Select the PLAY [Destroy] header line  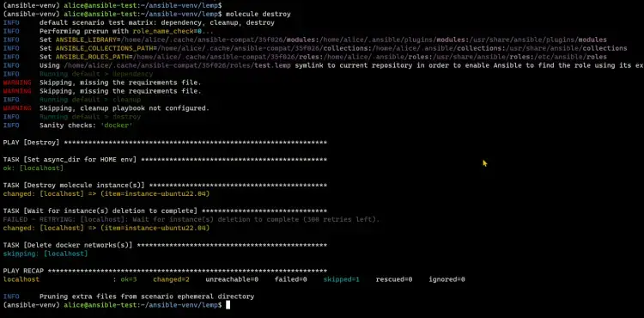point(165,143)
